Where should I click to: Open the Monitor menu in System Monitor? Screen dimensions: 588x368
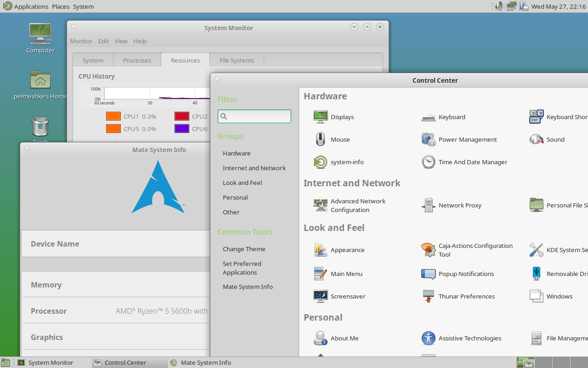click(81, 41)
